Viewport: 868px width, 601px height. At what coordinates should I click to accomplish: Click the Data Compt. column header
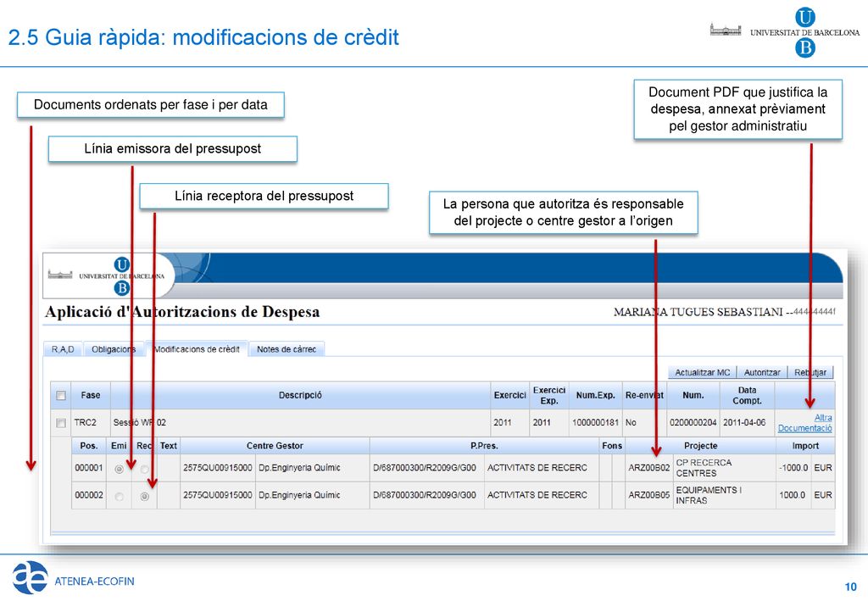tap(747, 395)
